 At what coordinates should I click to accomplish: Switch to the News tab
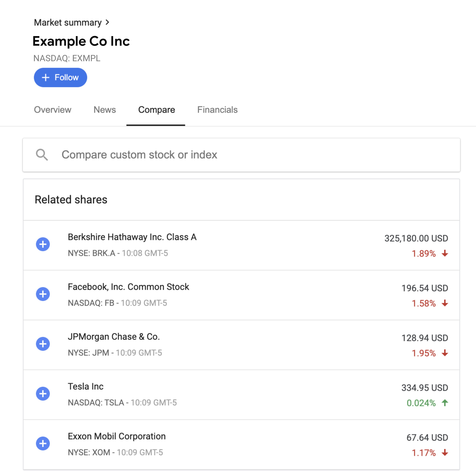(x=105, y=110)
